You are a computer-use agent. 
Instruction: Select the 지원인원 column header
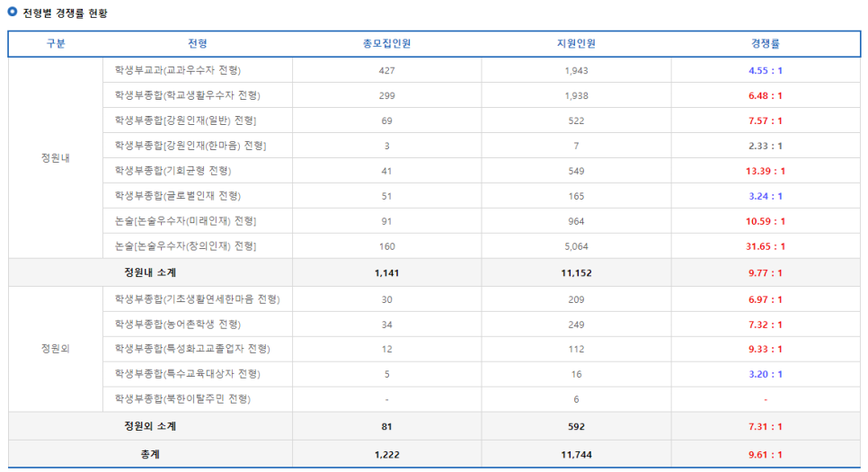(576, 43)
